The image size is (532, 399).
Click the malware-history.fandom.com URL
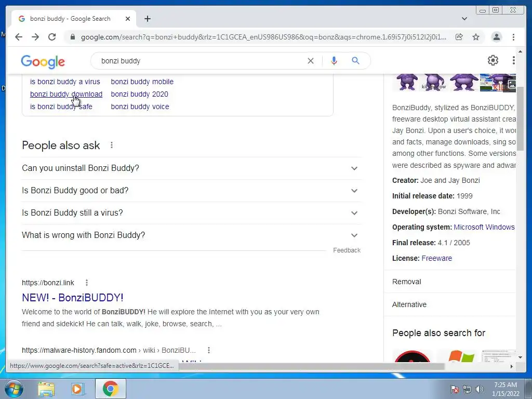point(109,350)
